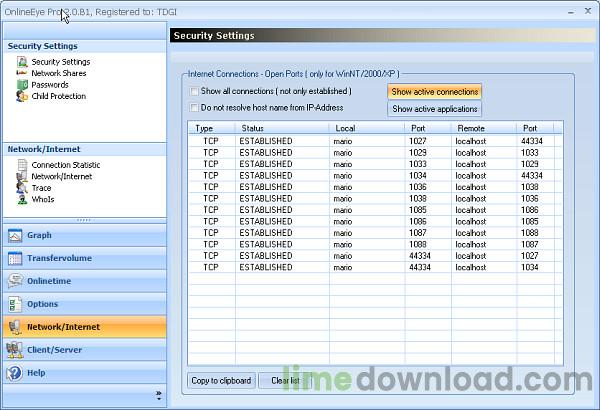Screen dimensions: 600x410
Task: Select Child Protection tree item
Action: pos(59,96)
